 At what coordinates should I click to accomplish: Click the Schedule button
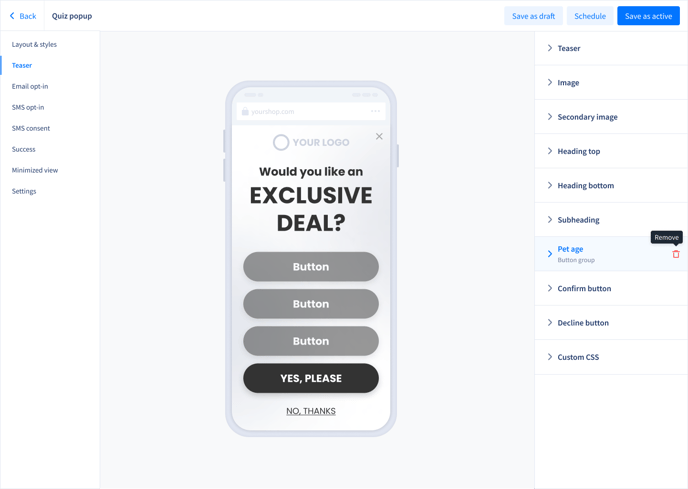[590, 16]
